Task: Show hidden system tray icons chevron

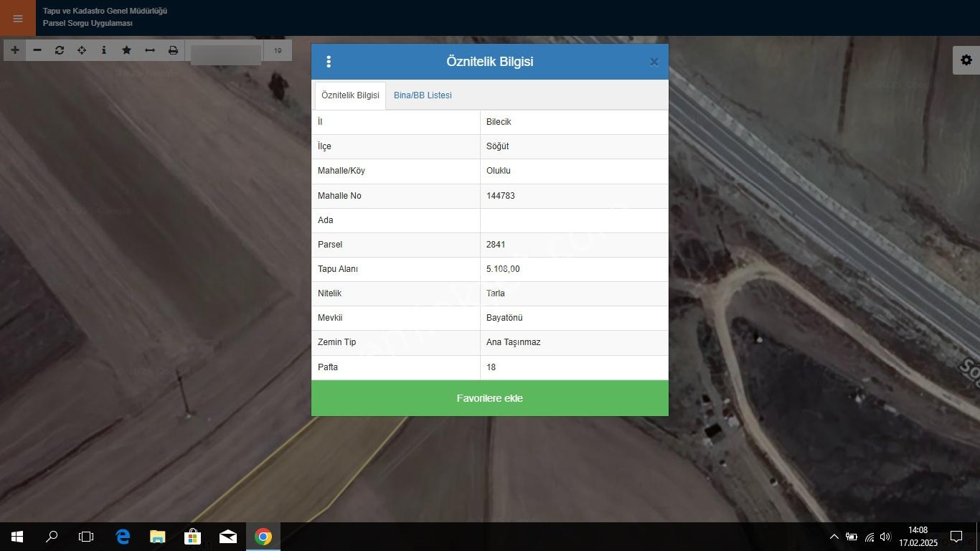Action: (x=834, y=537)
